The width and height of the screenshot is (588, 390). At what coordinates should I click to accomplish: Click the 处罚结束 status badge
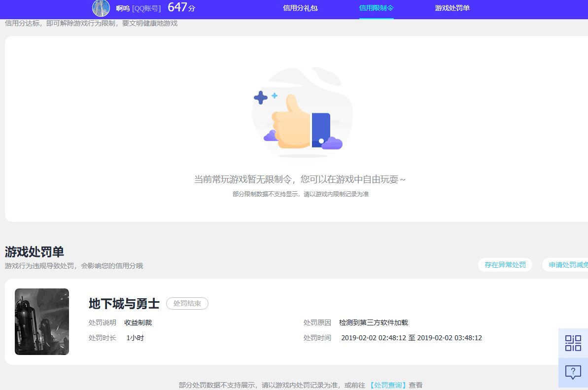pos(187,304)
